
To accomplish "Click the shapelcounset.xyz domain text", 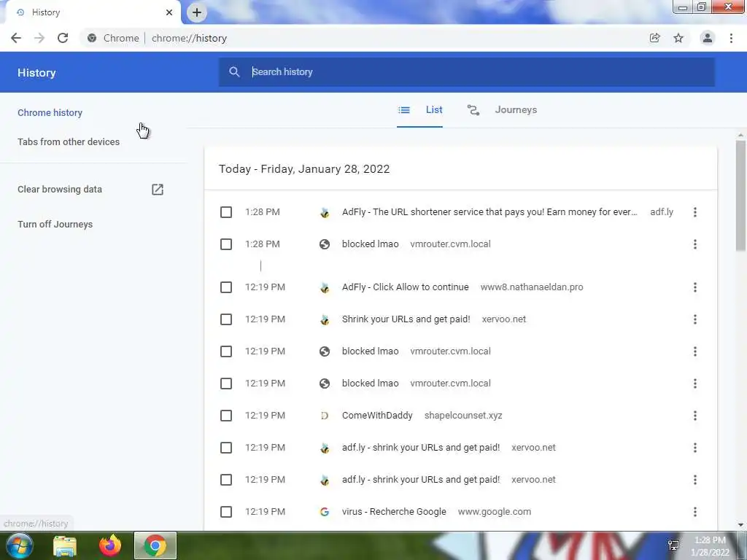I will (x=463, y=416).
